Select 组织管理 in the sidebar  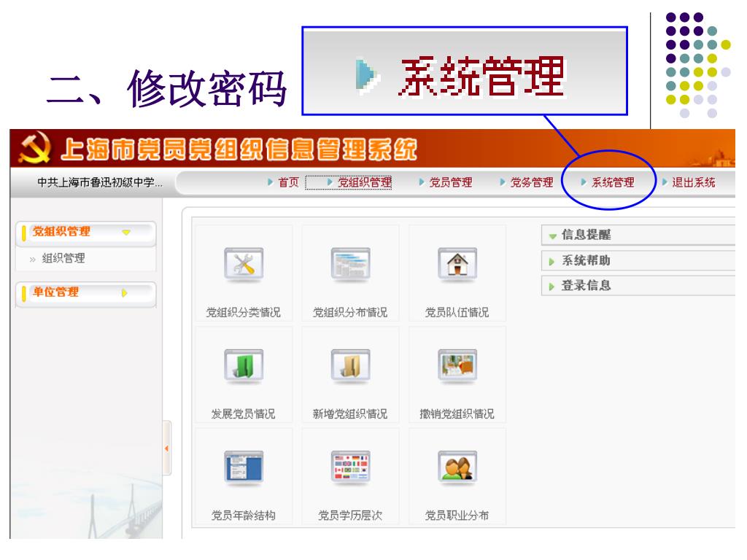pyautogui.click(x=63, y=259)
